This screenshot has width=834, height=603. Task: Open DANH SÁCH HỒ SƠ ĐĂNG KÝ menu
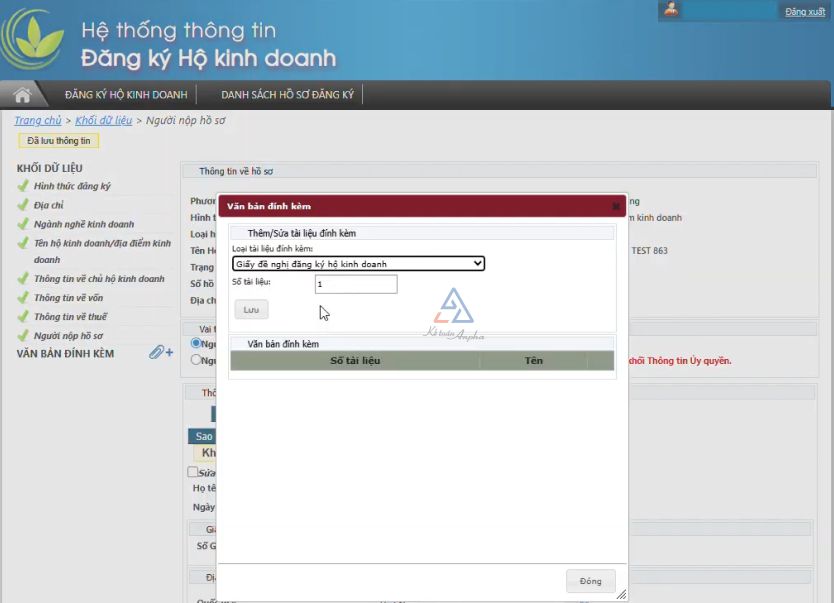tap(288, 95)
